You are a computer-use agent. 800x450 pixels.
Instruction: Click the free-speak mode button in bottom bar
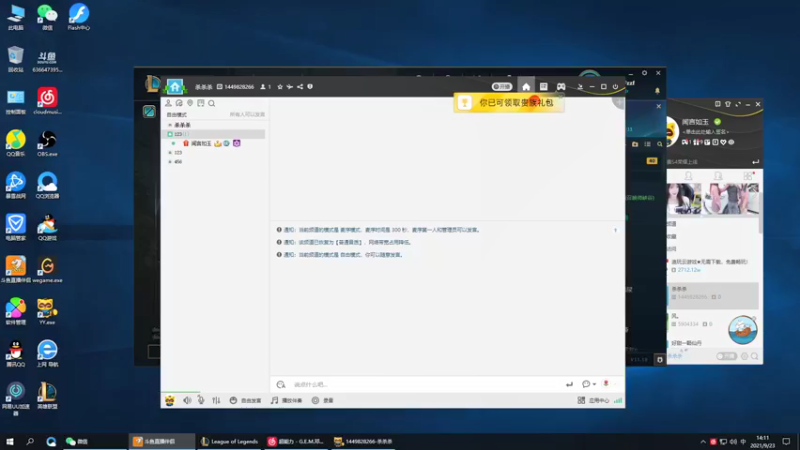245,401
